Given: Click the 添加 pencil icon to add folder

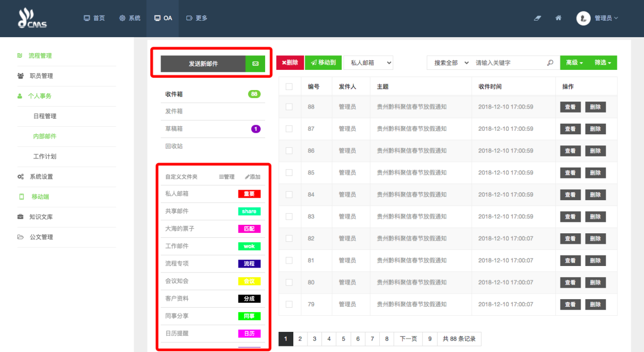Looking at the screenshot, I should pos(247,177).
